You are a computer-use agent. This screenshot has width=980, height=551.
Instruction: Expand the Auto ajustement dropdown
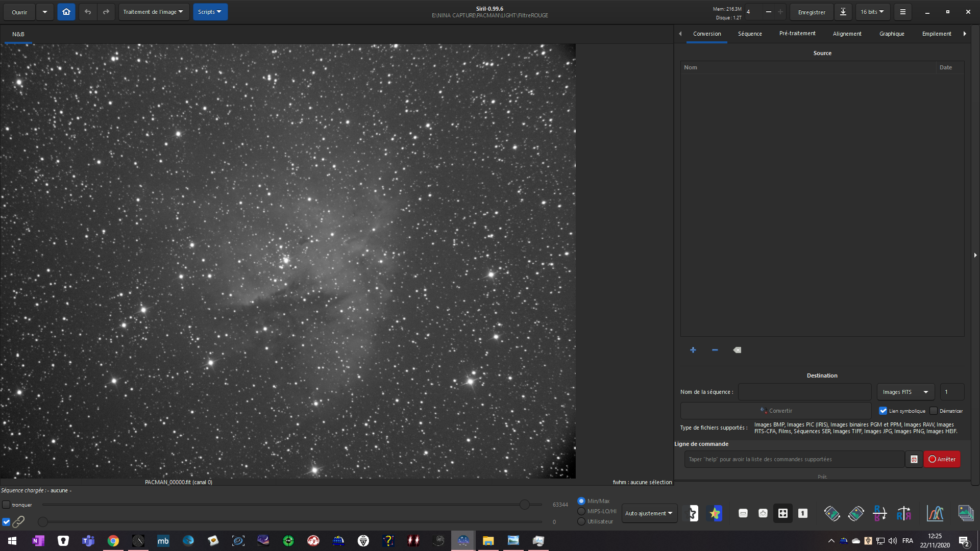click(649, 513)
